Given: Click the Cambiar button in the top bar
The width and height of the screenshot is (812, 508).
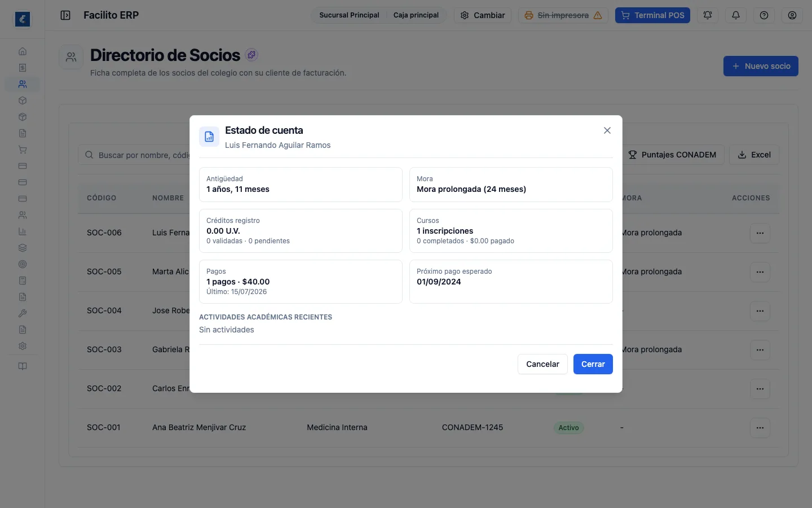Looking at the screenshot, I should 483,15.
